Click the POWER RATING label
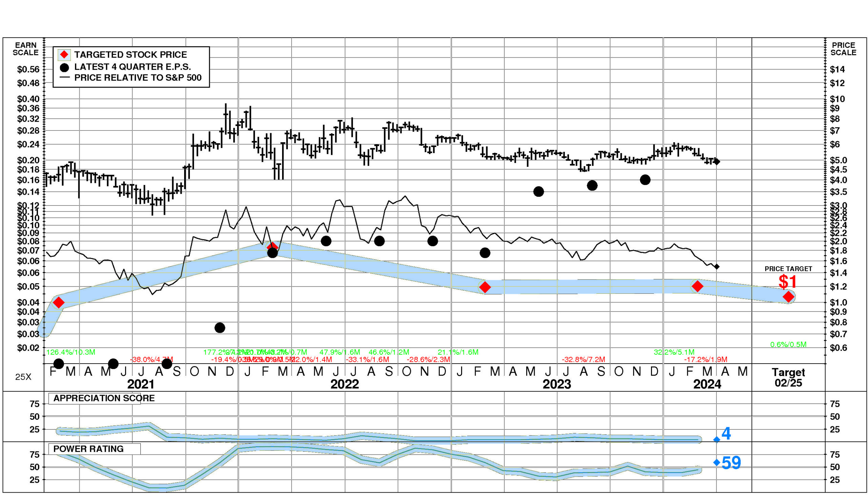This screenshot has width=868, height=495. tap(88, 449)
